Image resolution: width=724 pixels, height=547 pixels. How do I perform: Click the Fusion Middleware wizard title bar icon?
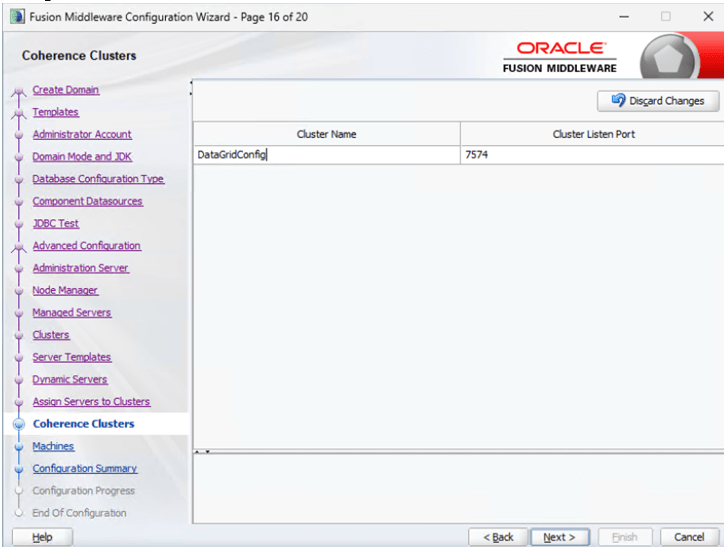coord(18,17)
